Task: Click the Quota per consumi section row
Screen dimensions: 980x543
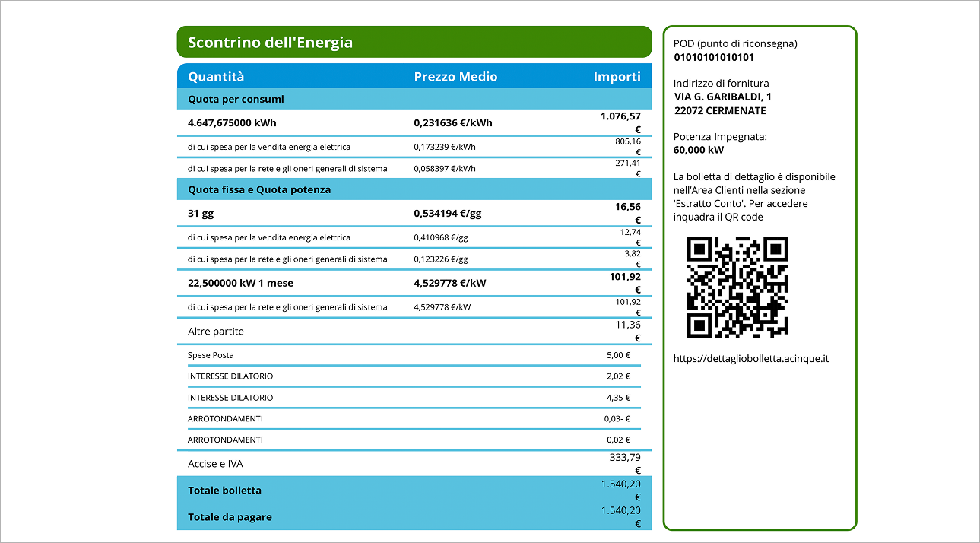Action: pyautogui.click(x=414, y=99)
